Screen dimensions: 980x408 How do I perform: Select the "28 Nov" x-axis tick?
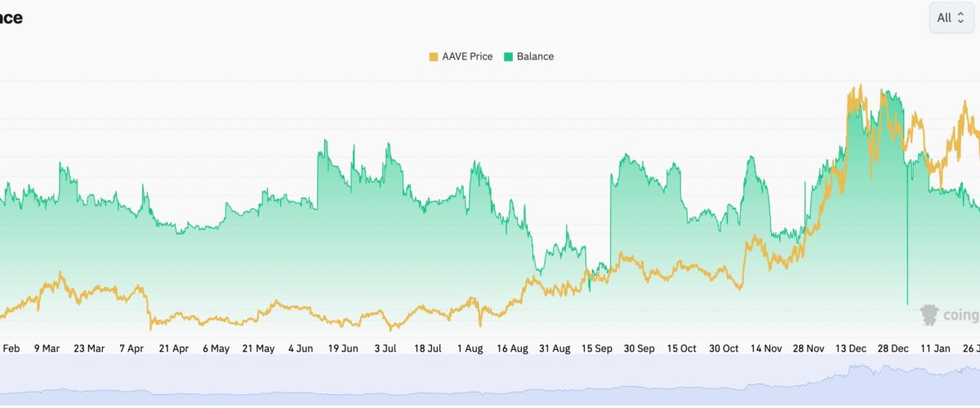808,348
